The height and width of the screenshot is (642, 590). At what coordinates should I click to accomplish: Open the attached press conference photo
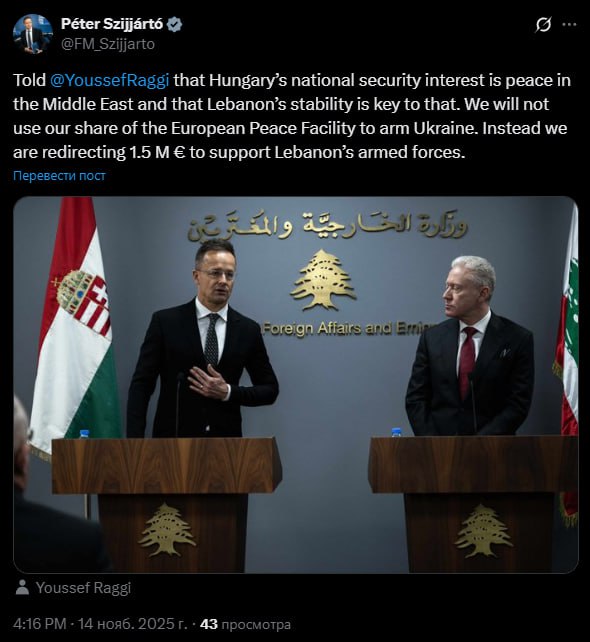pyautogui.click(x=296, y=384)
